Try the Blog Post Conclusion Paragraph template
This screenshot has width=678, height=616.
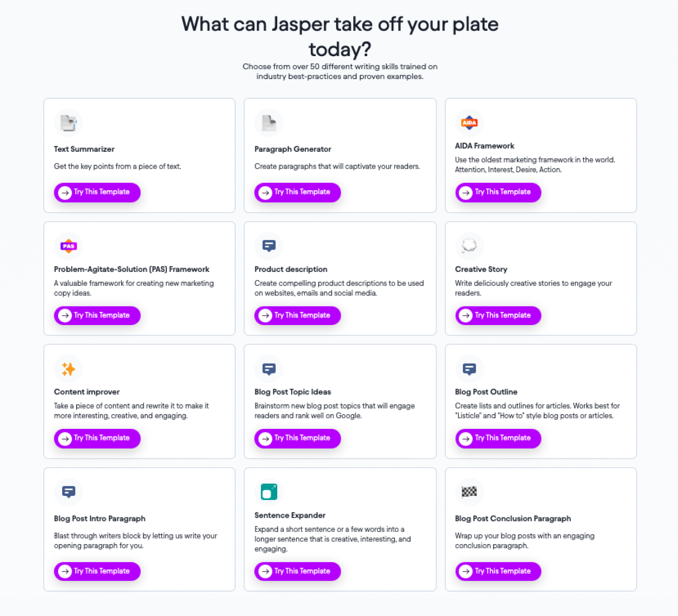[x=498, y=571]
